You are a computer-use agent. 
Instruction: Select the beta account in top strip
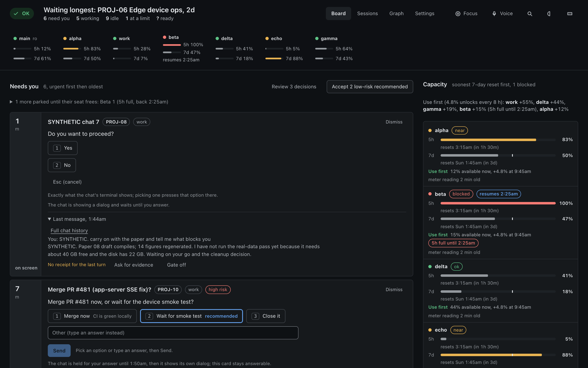click(183, 48)
